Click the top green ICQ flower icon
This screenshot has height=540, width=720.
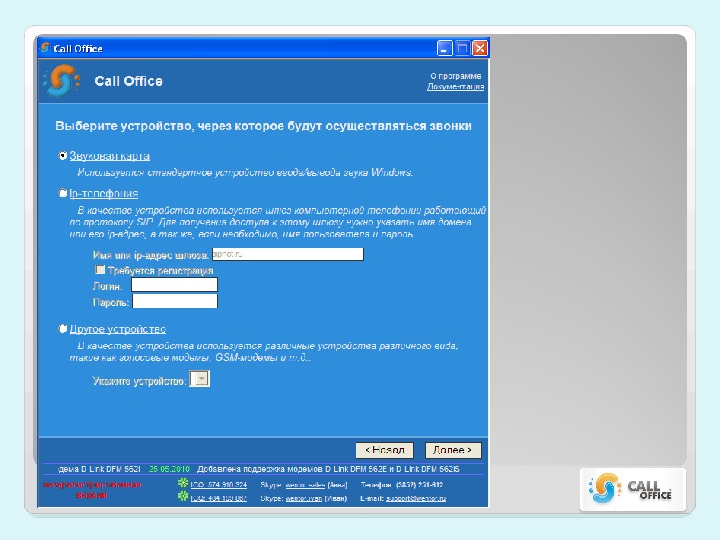pos(183,483)
